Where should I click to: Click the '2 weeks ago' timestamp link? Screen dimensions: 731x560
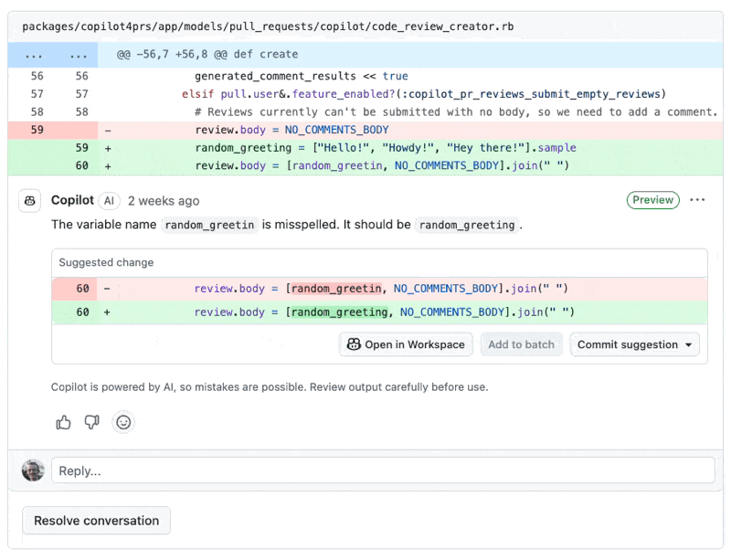164,201
